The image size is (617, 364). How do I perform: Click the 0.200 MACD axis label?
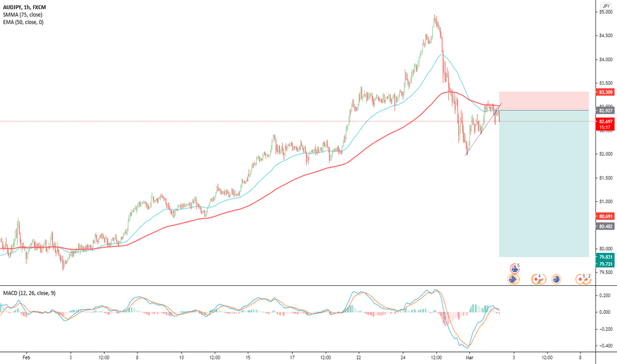[x=605, y=296]
